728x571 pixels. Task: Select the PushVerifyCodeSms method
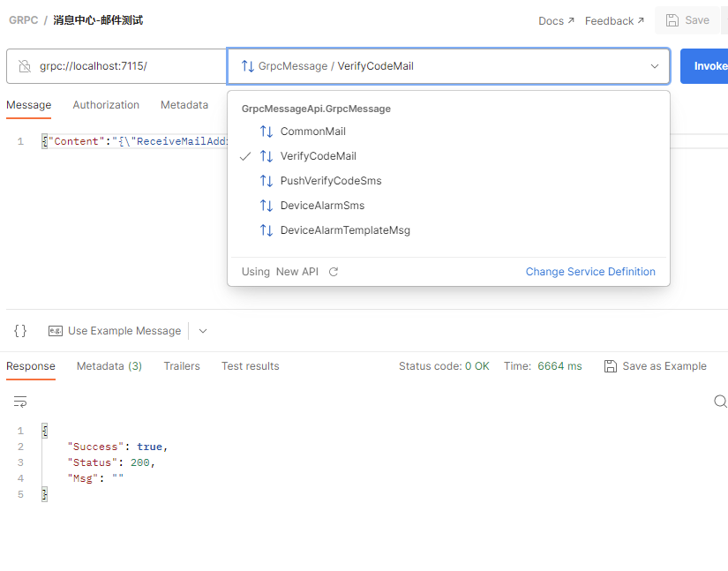(x=330, y=181)
